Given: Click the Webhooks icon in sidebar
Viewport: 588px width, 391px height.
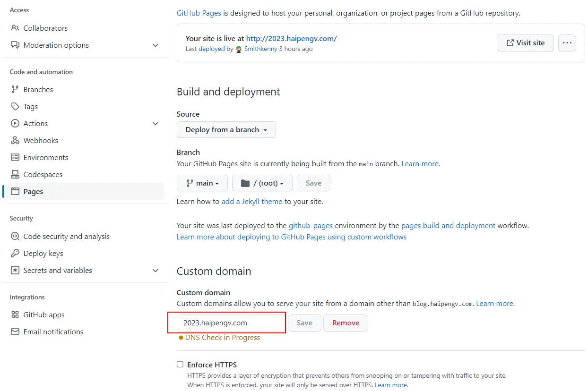Looking at the screenshot, I should [15, 140].
